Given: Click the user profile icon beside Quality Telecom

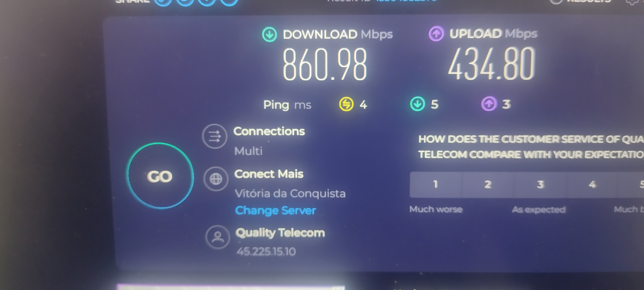Looking at the screenshot, I should 218,237.
